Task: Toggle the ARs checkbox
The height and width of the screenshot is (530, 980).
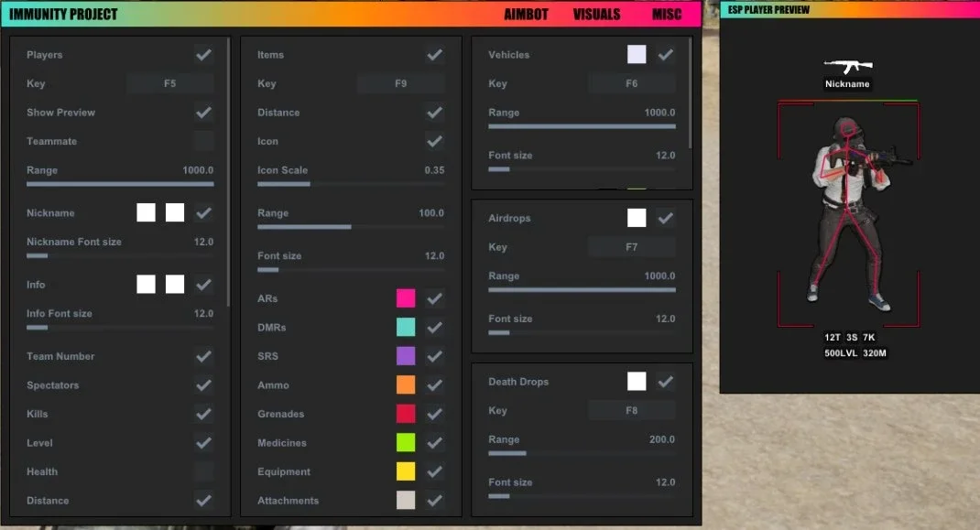Action: pos(434,298)
